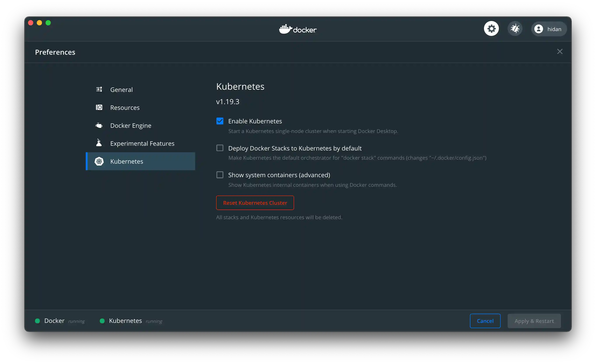Disable the Enable Kubernetes checkbox
The height and width of the screenshot is (364, 596).
click(220, 121)
